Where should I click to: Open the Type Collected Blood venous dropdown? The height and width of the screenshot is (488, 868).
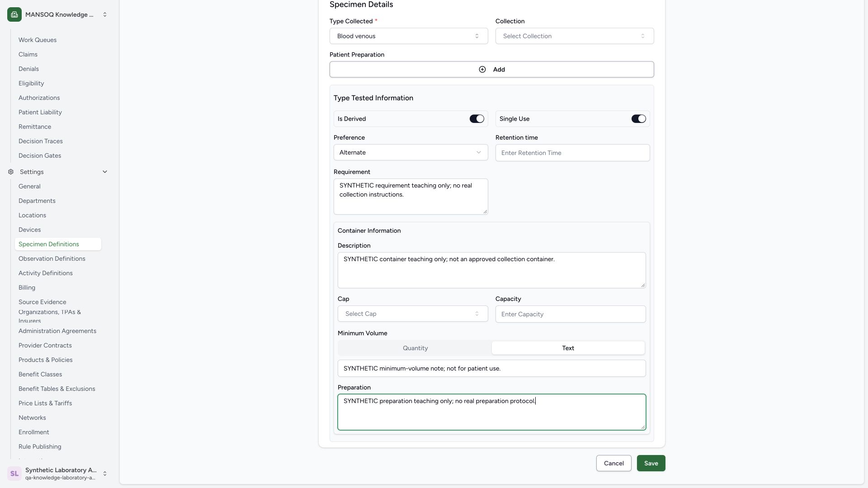click(409, 36)
